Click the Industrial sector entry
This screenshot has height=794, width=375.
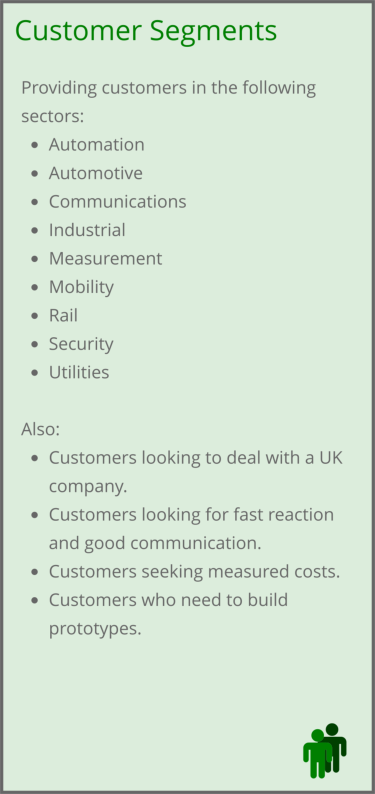coord(87,230)
